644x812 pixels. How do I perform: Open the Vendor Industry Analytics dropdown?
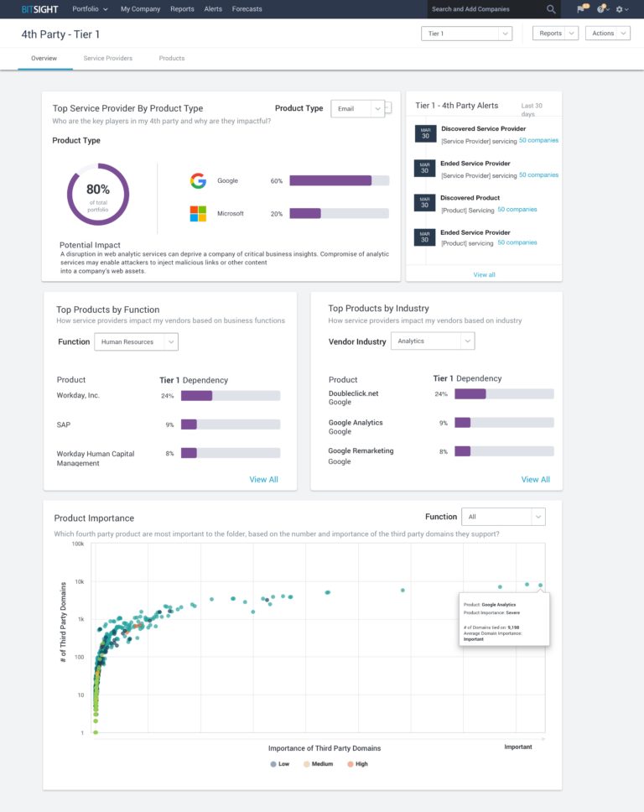click(433, 341)
